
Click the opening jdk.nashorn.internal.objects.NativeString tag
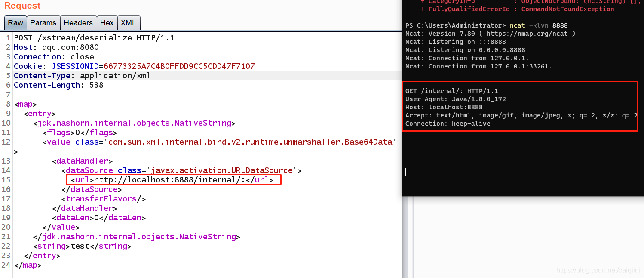click(134, 123)
